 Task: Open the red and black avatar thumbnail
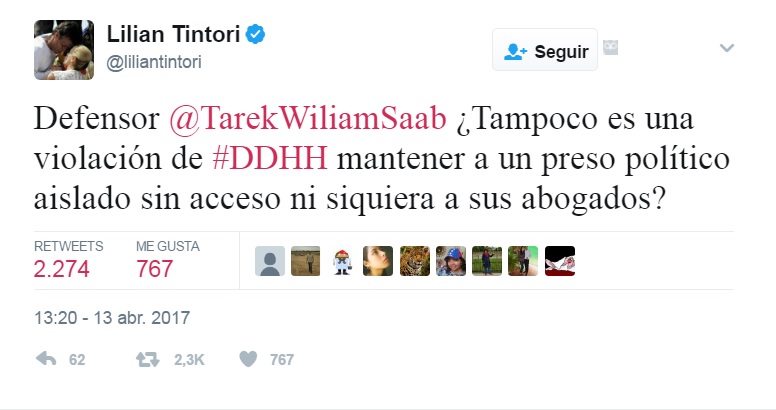click(x=560, y=261)
